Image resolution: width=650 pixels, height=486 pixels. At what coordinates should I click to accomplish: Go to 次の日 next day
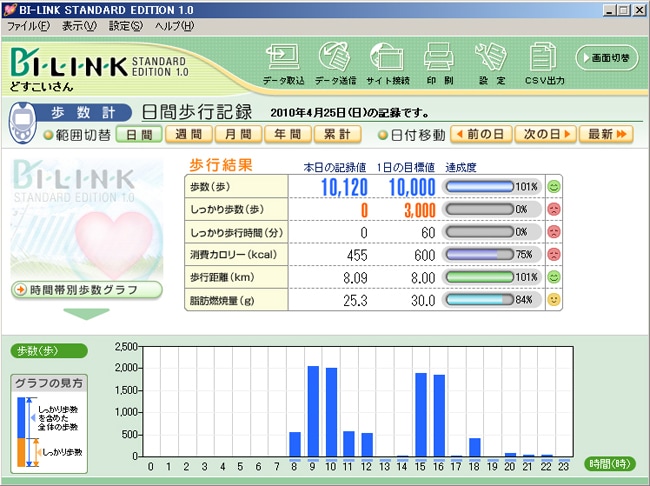click(546, 134)
